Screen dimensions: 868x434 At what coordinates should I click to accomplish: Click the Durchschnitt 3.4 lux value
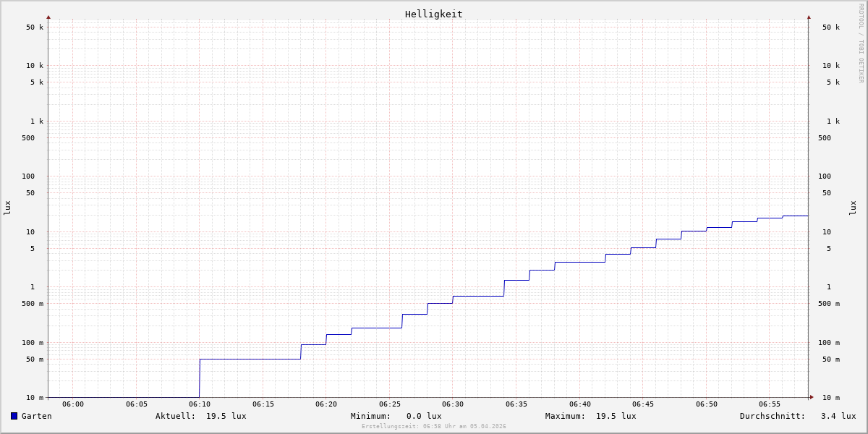(x=838, y=416)
